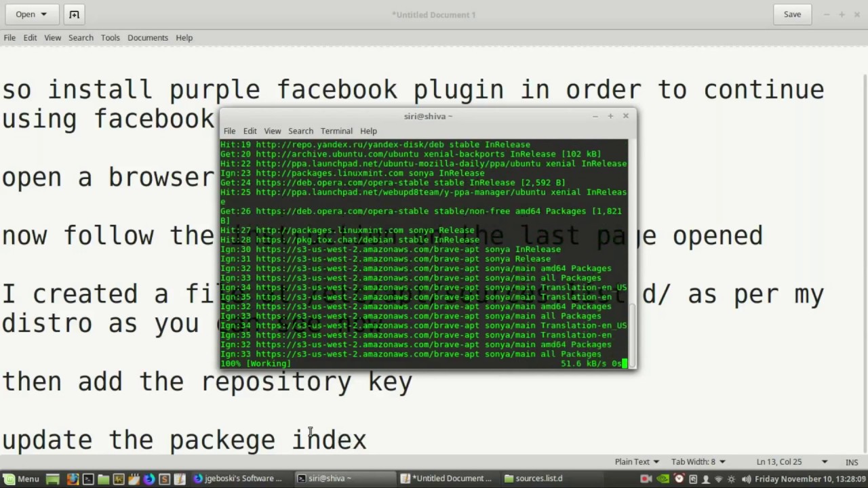Open terminal window View menu
This screenshot has height=488, width=868.
click(x=273, y=131)
